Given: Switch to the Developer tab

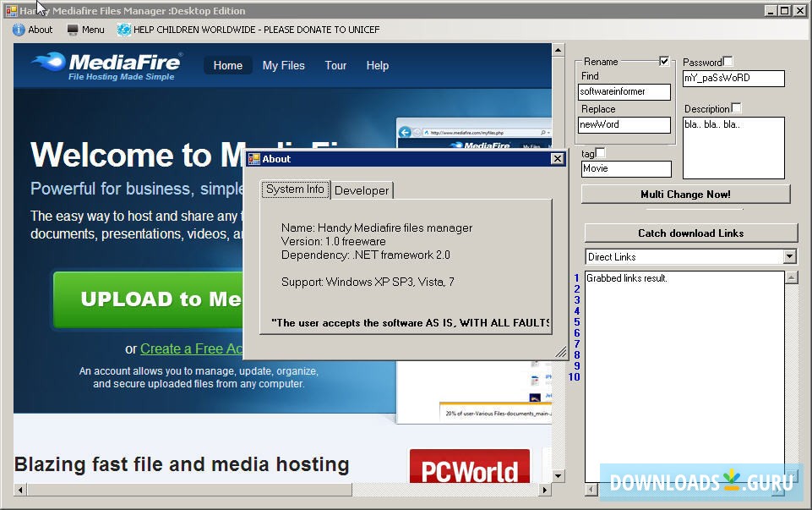Looking at the screenshot, I should (361, 190).
